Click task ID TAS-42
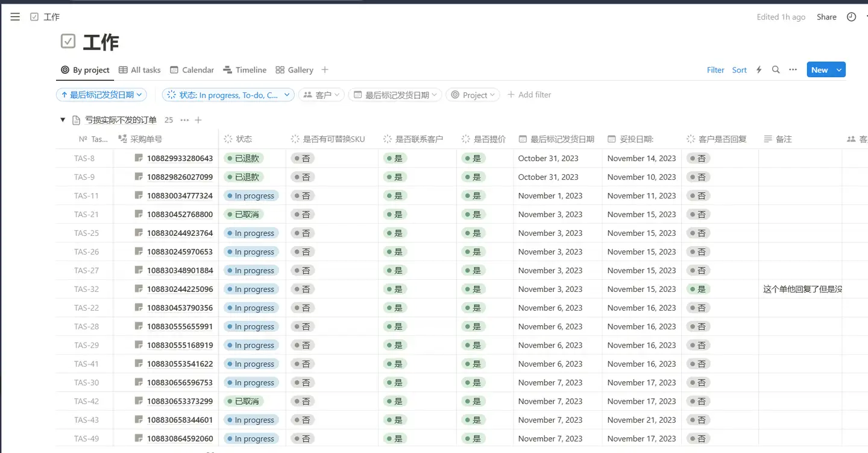868x453 pixels. pos(86,401)
